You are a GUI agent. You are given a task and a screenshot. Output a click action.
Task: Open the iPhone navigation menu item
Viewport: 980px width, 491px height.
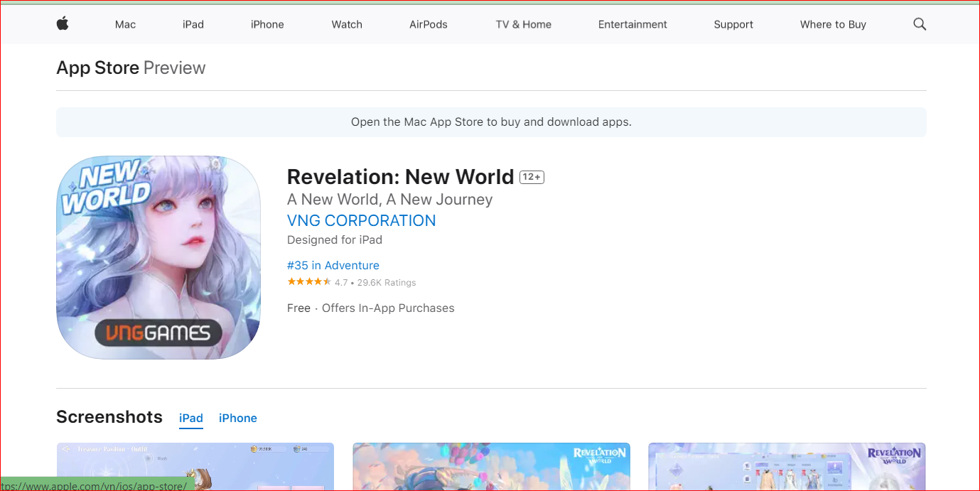(267, 24)
